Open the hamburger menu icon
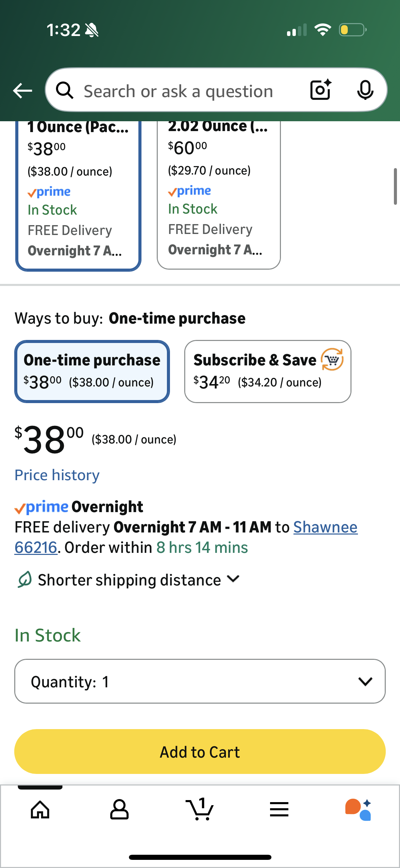 (279, 810)
